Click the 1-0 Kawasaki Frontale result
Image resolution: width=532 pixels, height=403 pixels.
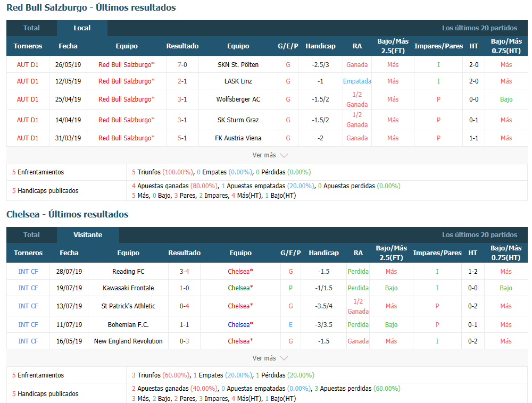184,288
